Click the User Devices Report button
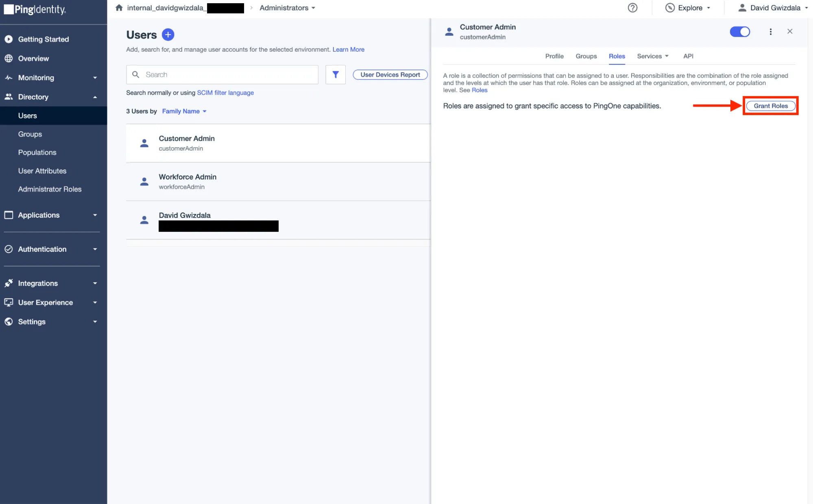This screenshot has height=504, width=813. [390, 74]
